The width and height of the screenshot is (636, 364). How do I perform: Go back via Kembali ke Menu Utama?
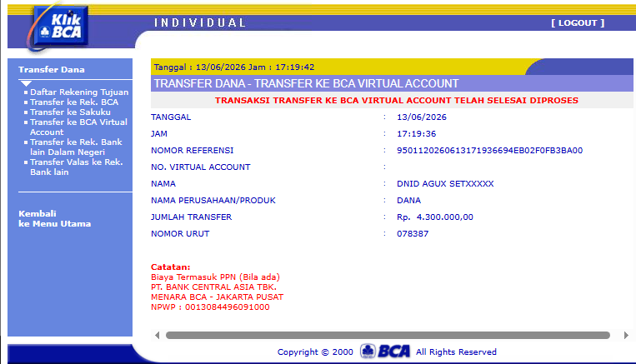click(x=55, y=218)
